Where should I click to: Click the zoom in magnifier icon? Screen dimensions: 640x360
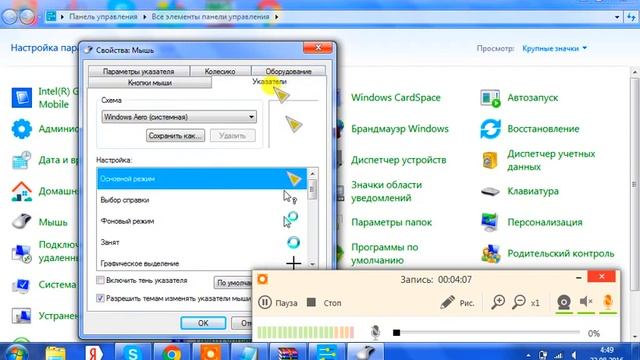(x=498, y=302)
